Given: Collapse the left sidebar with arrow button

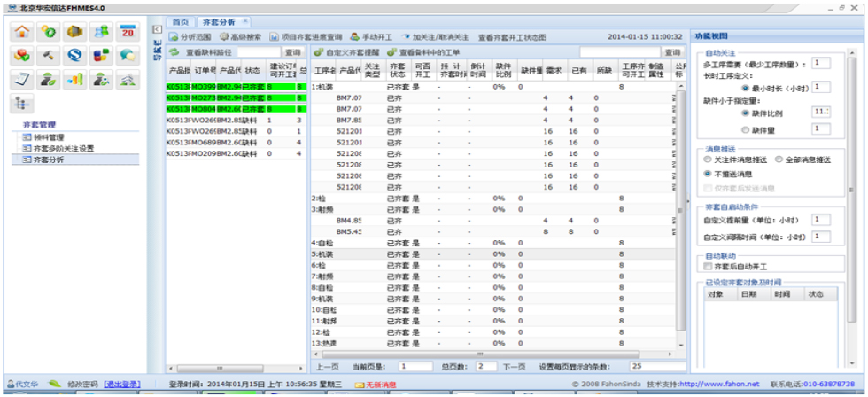Looking at the screenshot, I should pos(157,28).
